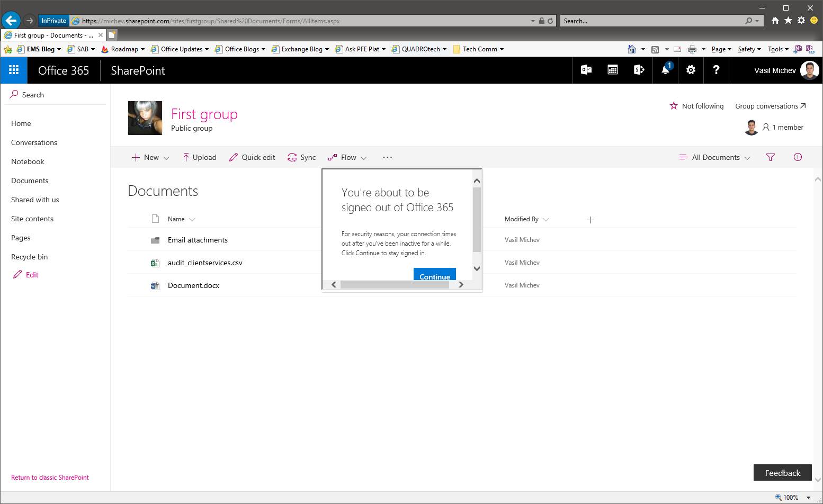
Task: Click the print icon in command bar
Action: [692, 49]
